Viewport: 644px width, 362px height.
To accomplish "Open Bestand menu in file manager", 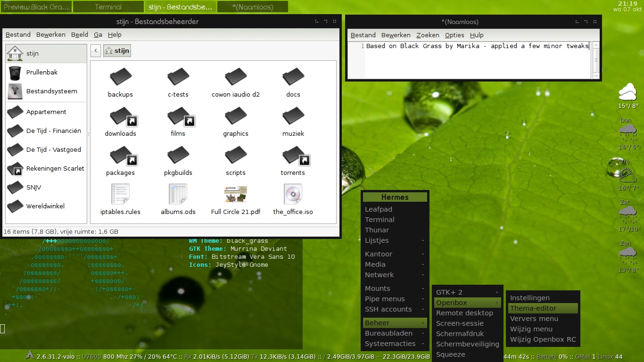I will [18, 35].
